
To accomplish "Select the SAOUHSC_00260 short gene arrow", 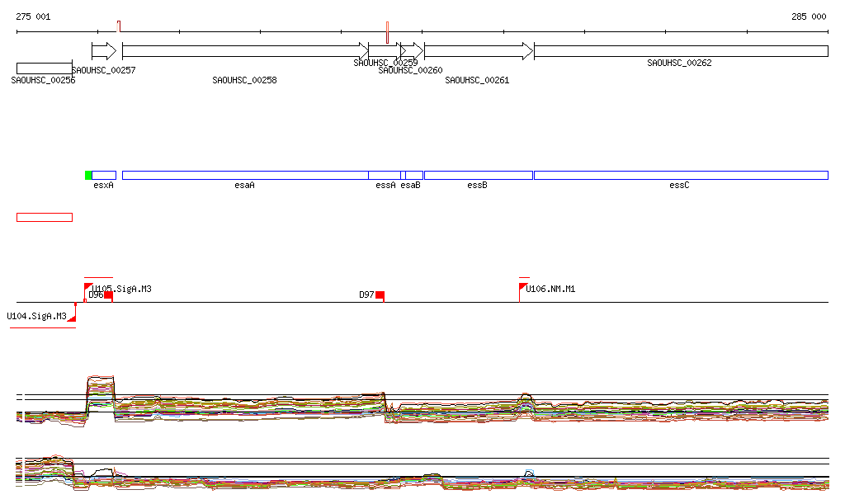I will pos(412,51).
